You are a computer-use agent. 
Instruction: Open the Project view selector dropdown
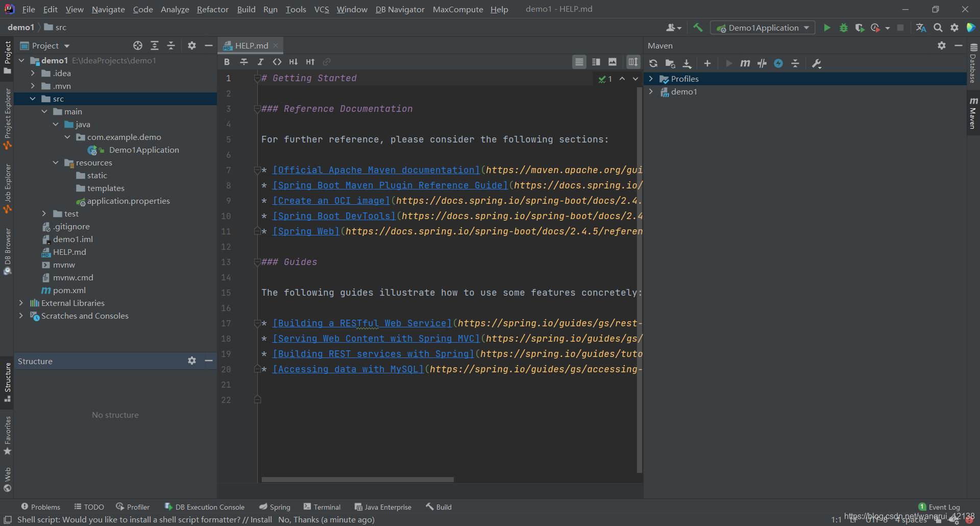(45, 45)
